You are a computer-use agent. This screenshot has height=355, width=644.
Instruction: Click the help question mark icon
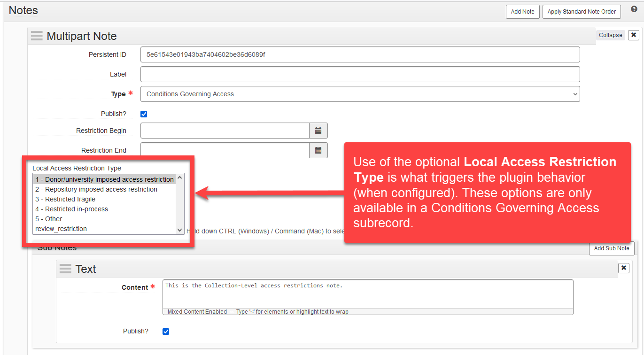[634, 9]
